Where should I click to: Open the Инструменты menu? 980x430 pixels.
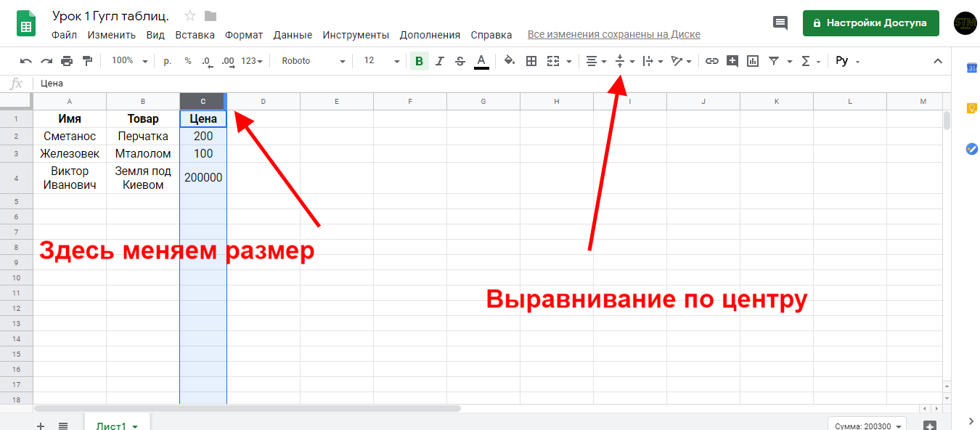[x=356, y=35]
